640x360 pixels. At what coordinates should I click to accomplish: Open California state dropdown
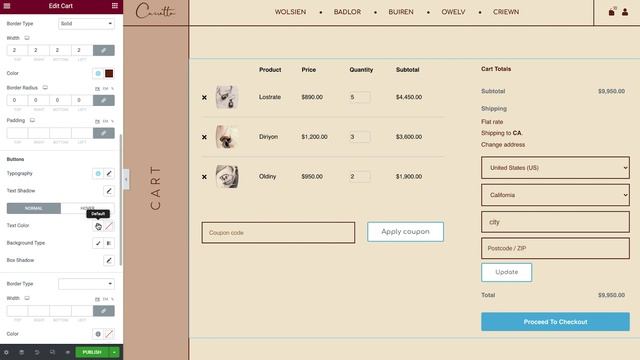click(555, 195)
